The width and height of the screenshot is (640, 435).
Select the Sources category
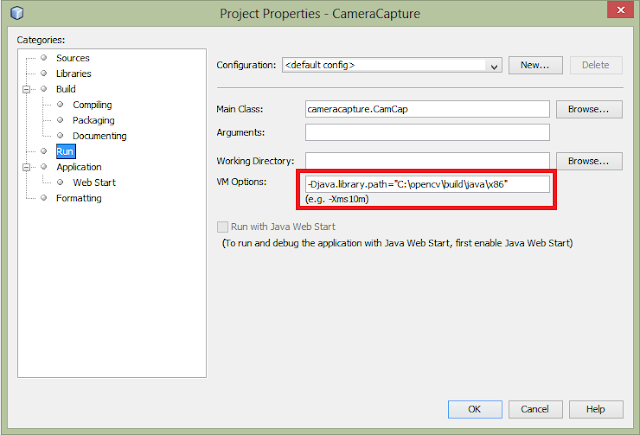pyautogui.click(x=72, y=58)
